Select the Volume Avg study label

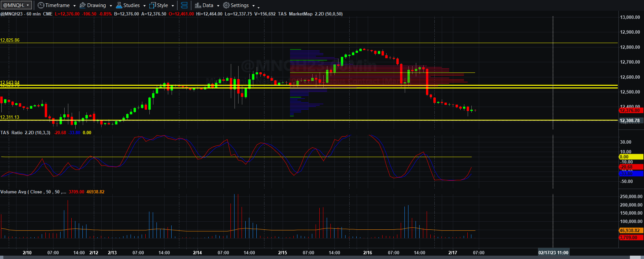[x=33, y=192]
